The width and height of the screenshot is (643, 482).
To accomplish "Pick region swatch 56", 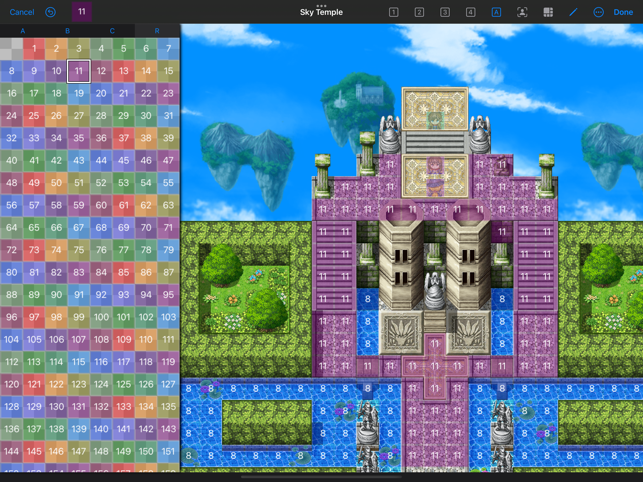I will [x=11, y=205].
